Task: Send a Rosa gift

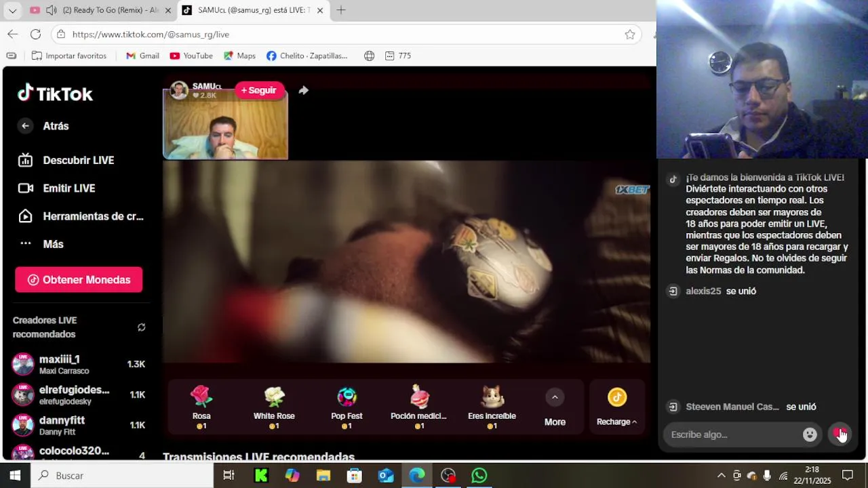Action: pyautogui.click(x=201, y=407)
